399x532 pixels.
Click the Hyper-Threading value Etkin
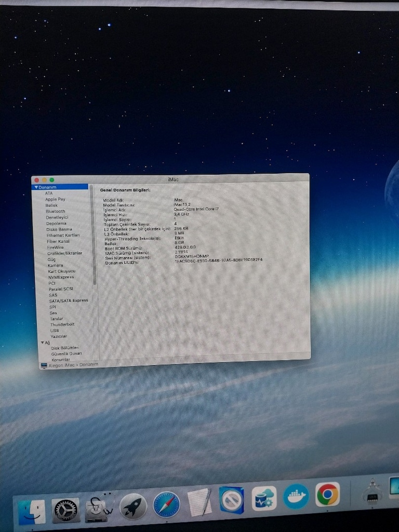tap(179, 238)
